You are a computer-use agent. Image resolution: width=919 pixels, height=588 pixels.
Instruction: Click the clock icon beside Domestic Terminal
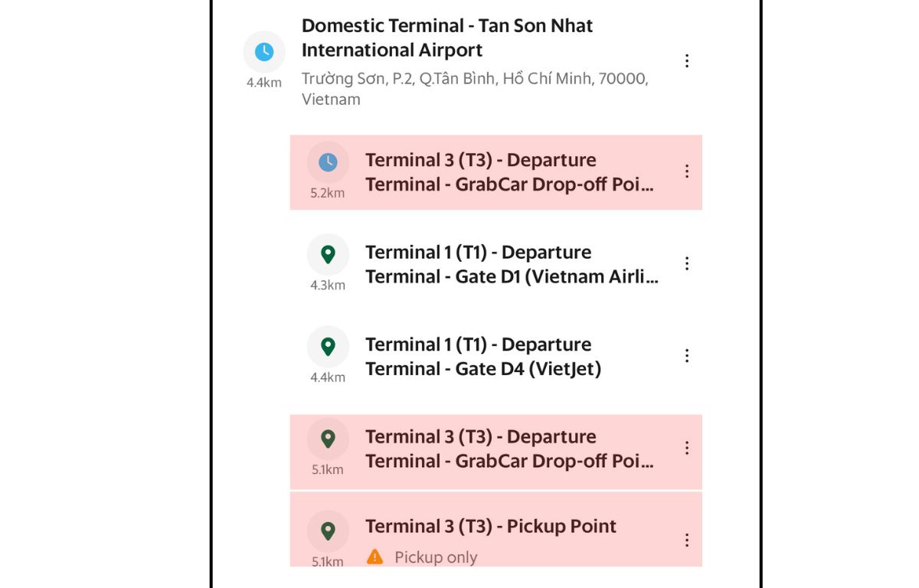click(x=264, y=52)
